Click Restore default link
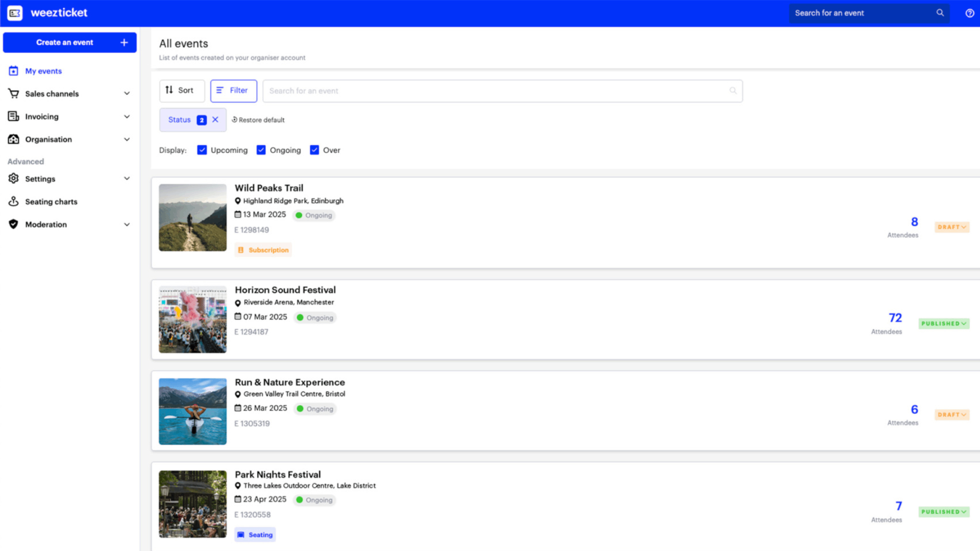980x551 pixels. (x=258, y=120)
